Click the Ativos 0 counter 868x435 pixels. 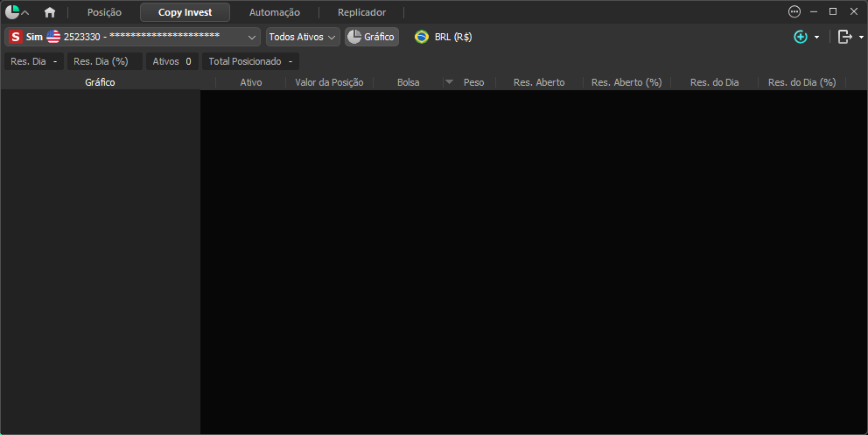coord(172,61)
